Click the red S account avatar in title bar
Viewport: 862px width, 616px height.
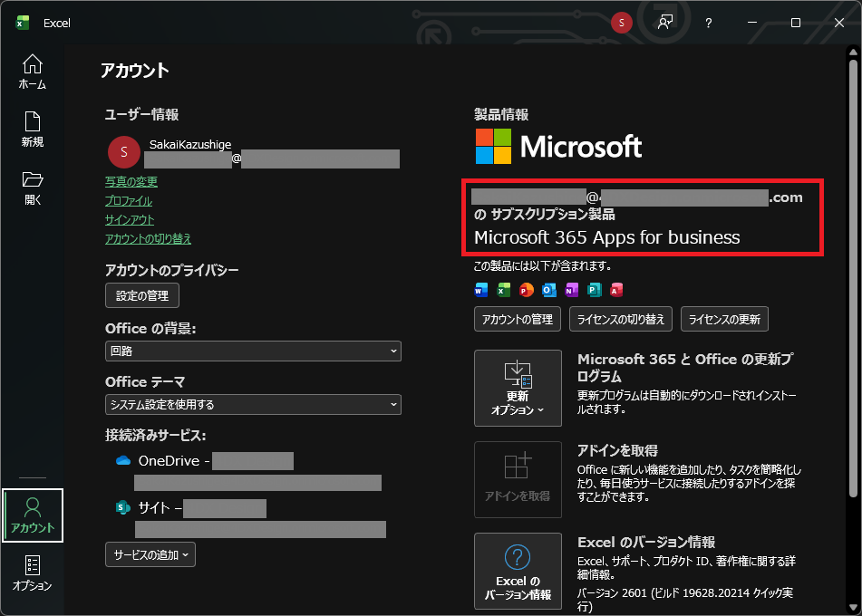[621, 23]
